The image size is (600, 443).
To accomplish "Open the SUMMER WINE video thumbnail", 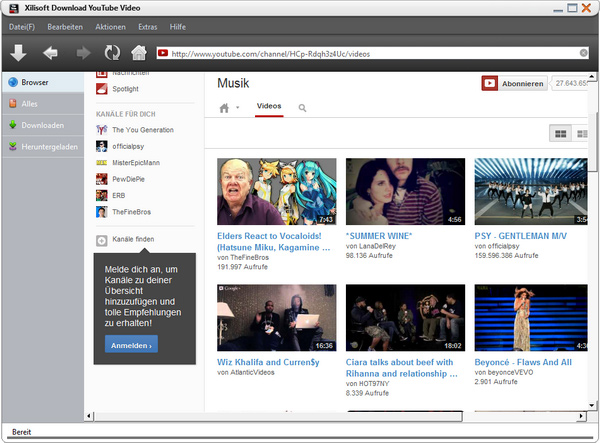I will (x=406, y=191).
